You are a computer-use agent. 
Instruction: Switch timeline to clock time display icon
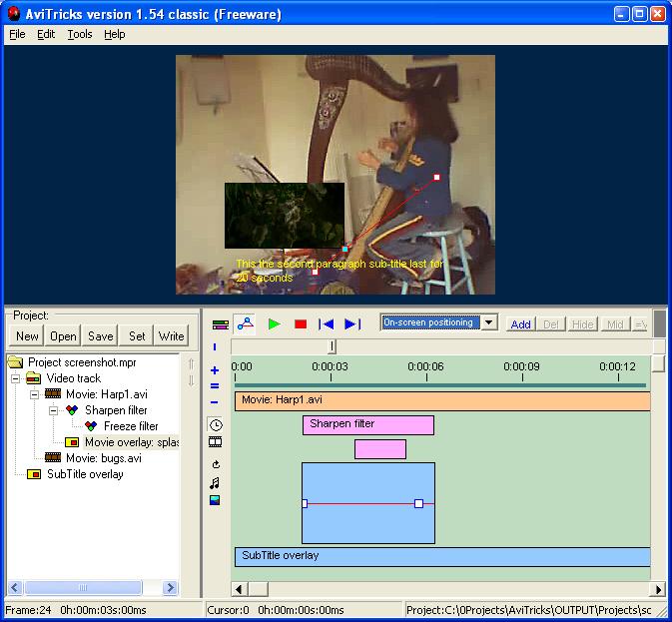coord(216,425)
